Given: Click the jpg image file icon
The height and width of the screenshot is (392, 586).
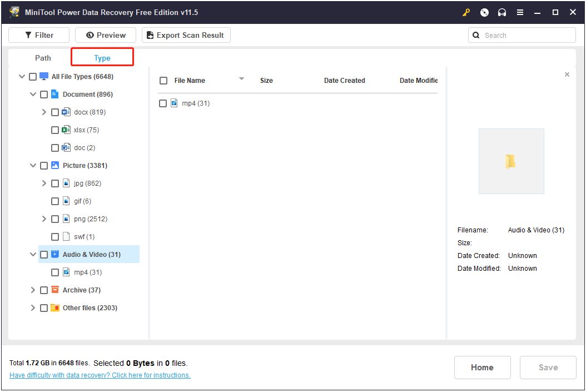Looking at the screenshot, I should point(66,183).
